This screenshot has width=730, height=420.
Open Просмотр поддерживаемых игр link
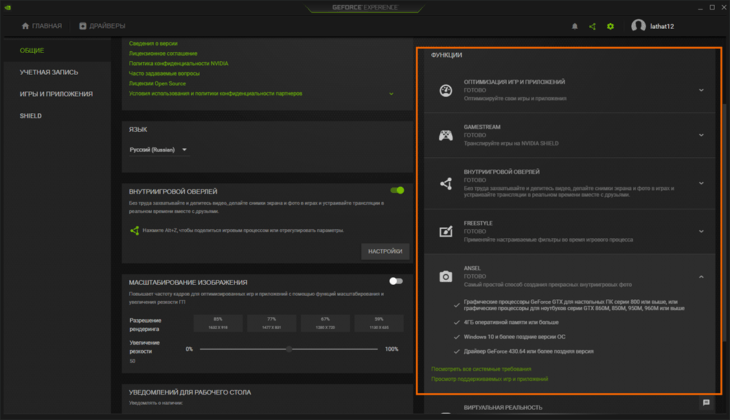489,379
